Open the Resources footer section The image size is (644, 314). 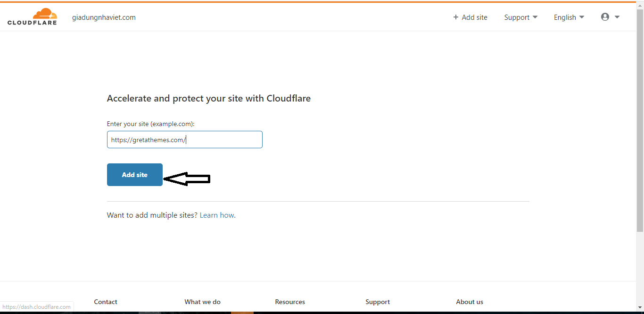[x=290, y=302]
